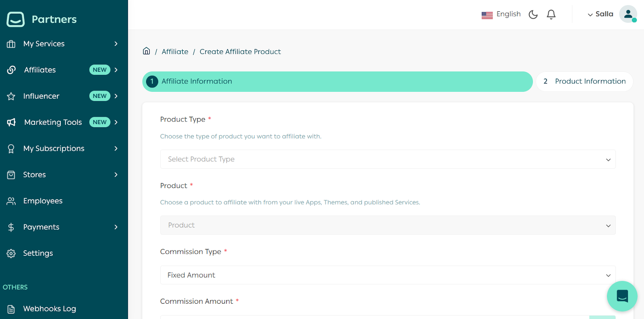
Task: Open the Select Product Type dropdown
Action: (388, 159)
